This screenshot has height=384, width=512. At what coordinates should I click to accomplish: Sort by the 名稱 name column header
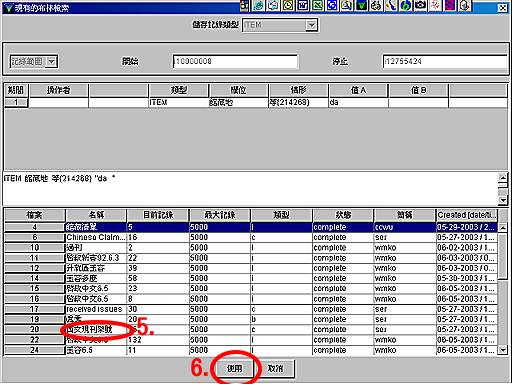pos(96,215)
